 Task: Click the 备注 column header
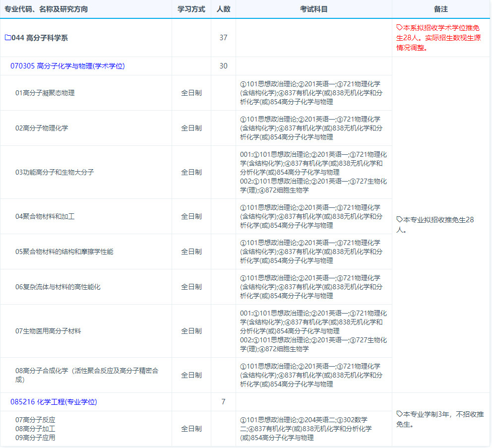[440, 9]
